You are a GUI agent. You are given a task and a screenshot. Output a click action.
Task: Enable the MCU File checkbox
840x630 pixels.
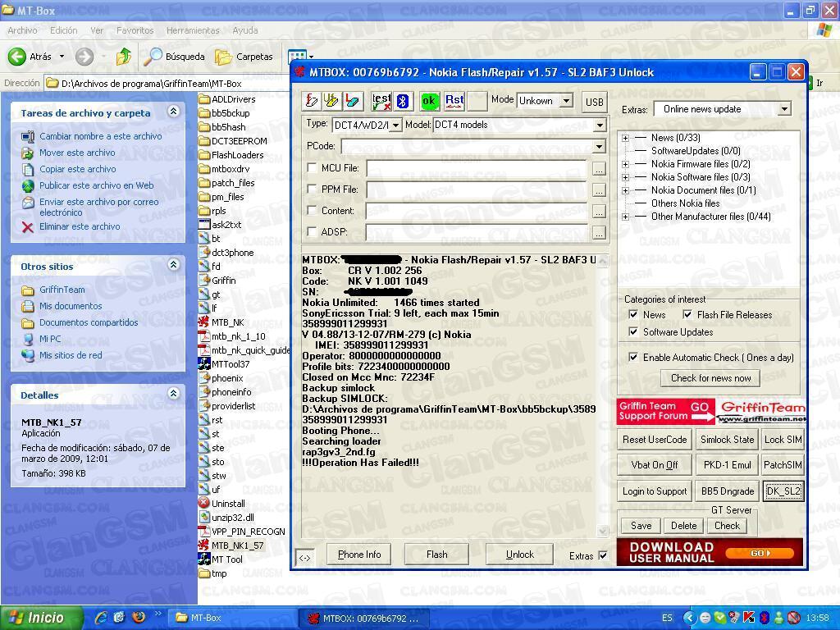311,167
